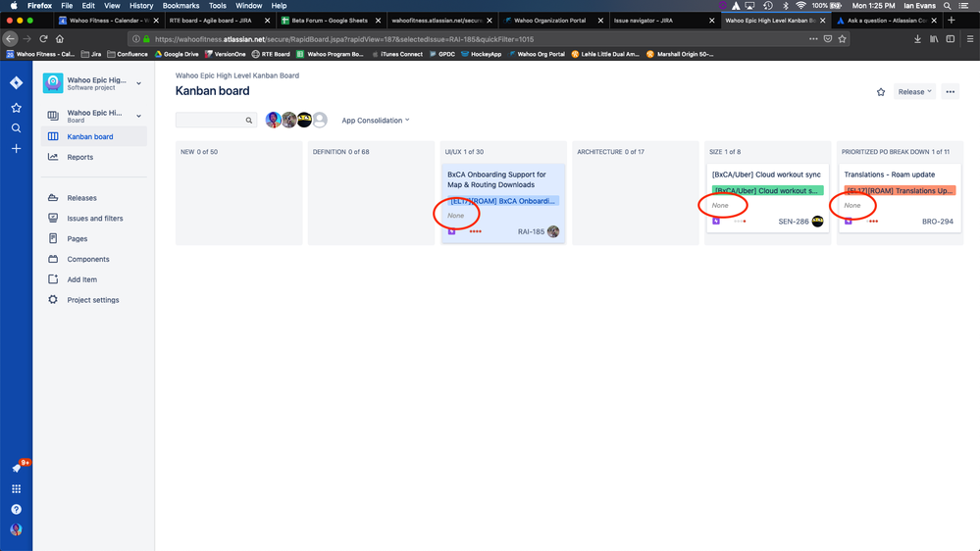Screen dimensions: 980x551
Task: Open Jira search in the blue sidebar
Action: (17, 128)
